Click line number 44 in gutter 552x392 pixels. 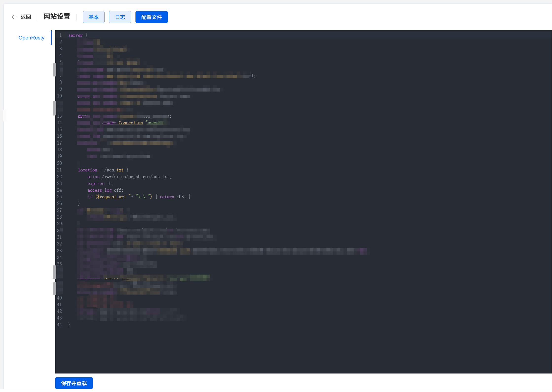coord(59,325)
